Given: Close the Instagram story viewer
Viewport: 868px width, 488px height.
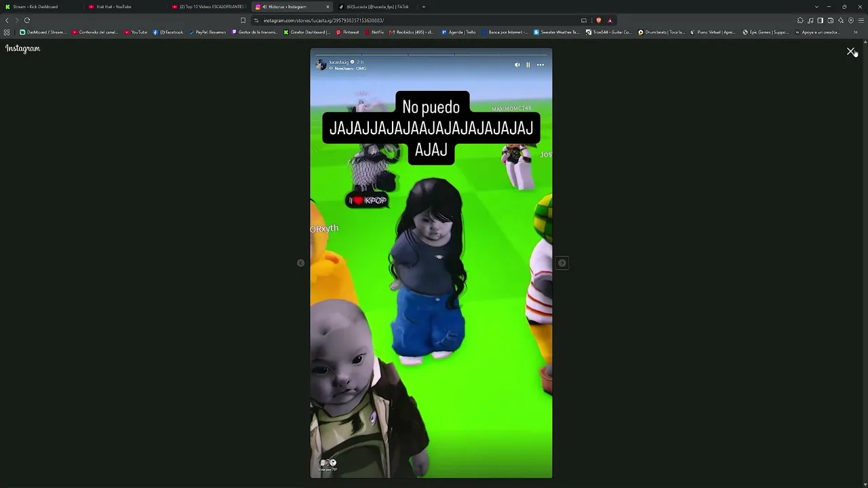Looking at the screenshot, I should click(x=851, y=52).
